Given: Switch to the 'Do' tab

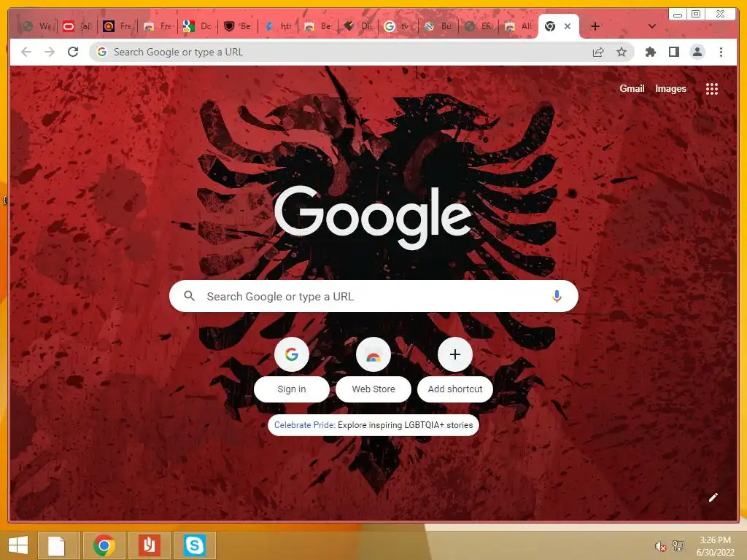Looking at the screenshot, I should pyautogui.click(x=198, y=26).
